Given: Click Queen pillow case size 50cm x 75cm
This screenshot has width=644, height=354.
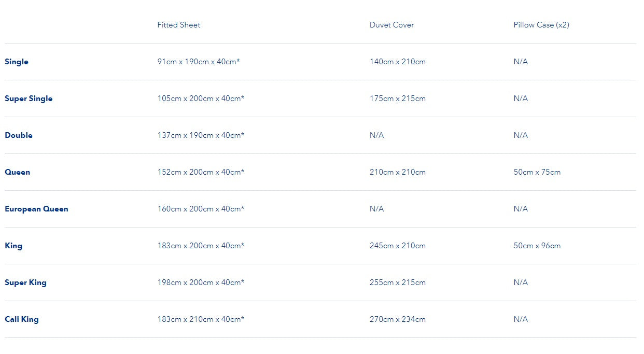Looking at the screenshot, I should 537,172.
